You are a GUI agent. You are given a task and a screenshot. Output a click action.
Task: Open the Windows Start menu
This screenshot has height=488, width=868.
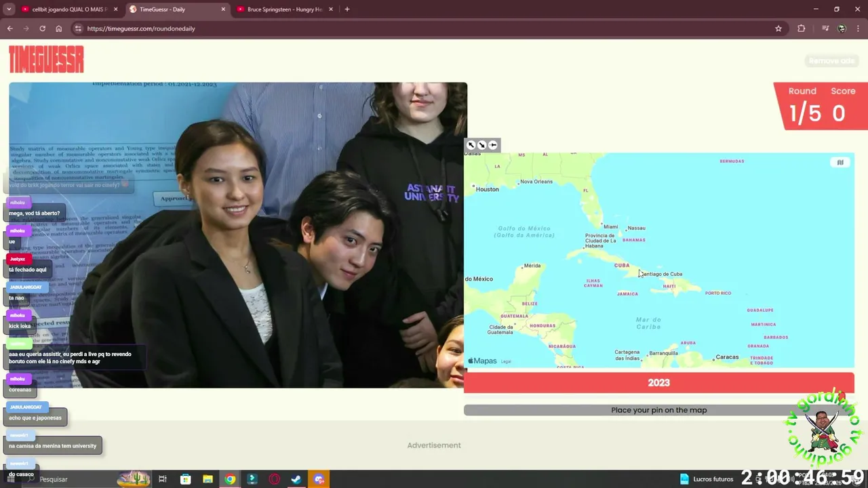12,479
